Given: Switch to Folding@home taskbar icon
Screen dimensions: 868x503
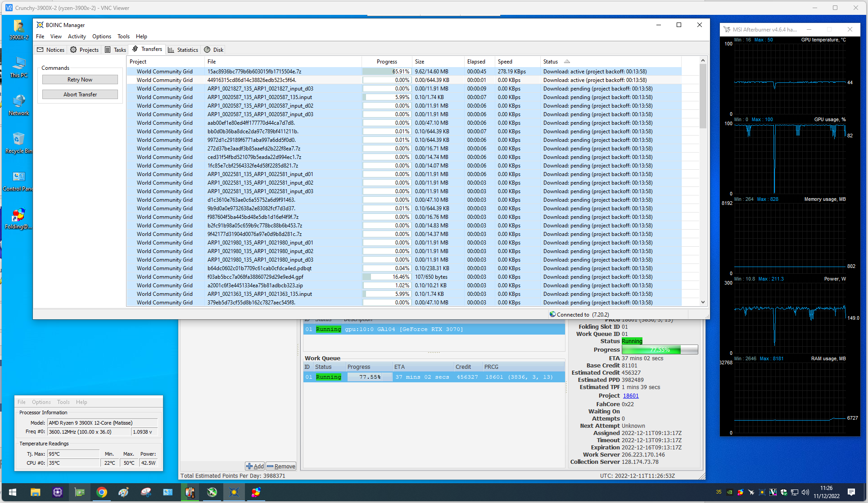Looking at the screenshot, I should [256, 492].
